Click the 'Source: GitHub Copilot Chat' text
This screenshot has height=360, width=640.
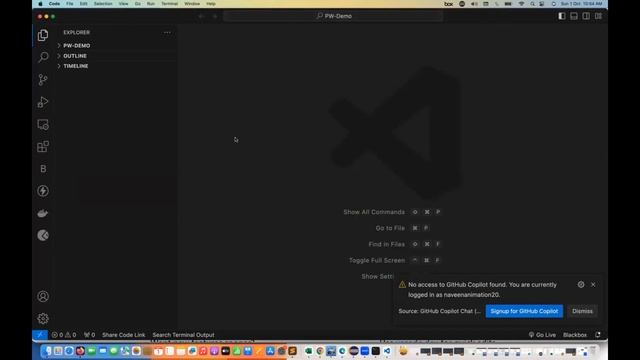click(x=439, y=311)
